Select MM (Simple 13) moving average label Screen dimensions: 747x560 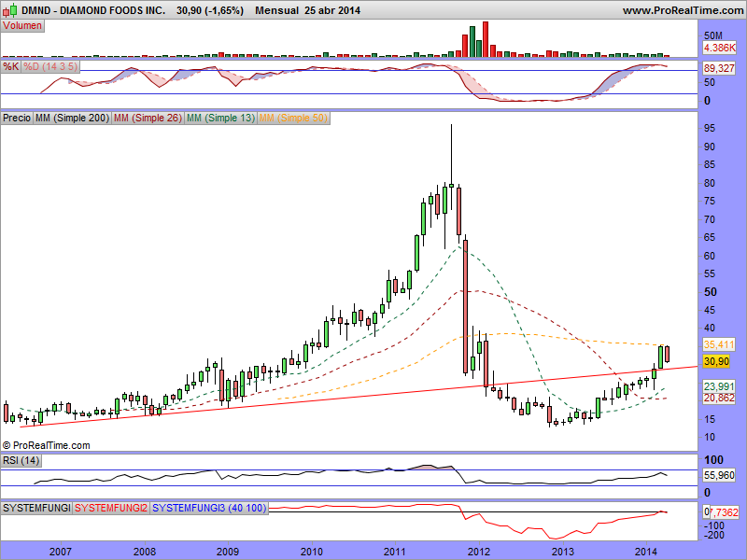[x=220, y=118]
